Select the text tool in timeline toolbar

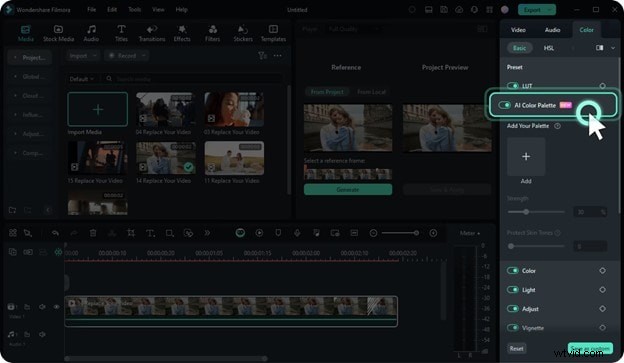[150, 233]
